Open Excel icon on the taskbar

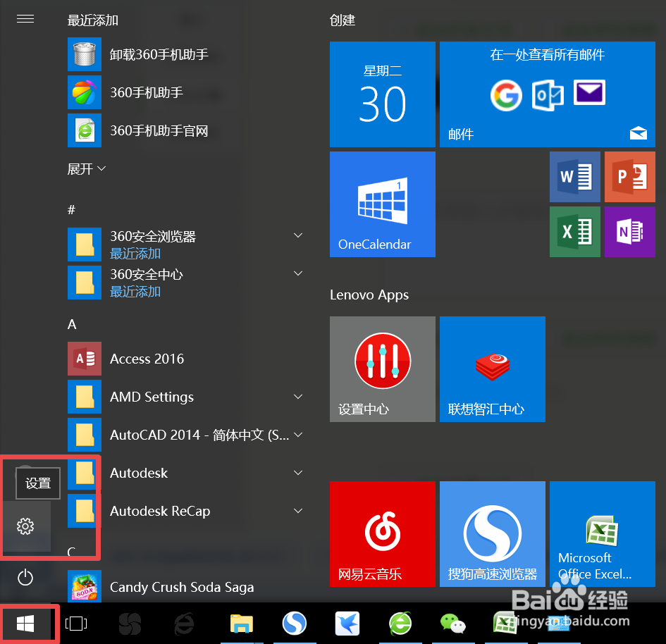coord(505,623)
